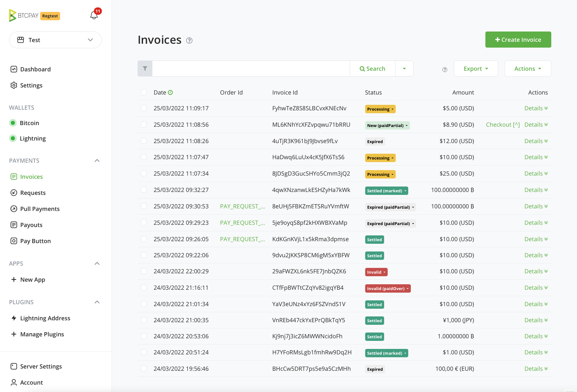This screenshot has width=577, height=392.
Task: Click the green clock icon beside Date
Action: (170, 93)
